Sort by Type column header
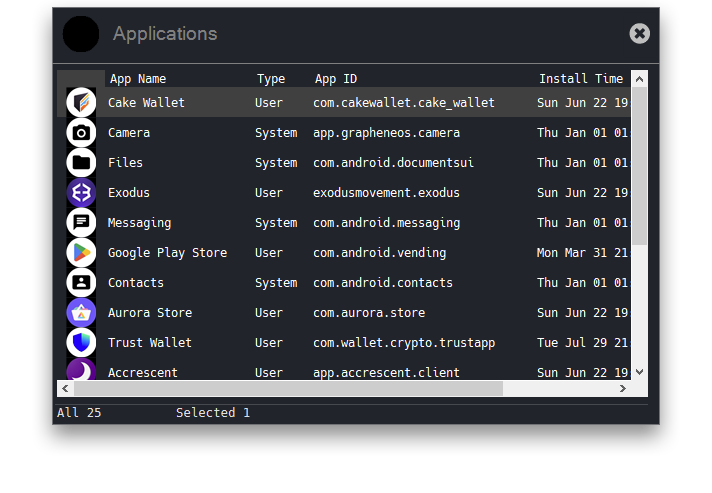The image size is (712, 493). [271, 79]
